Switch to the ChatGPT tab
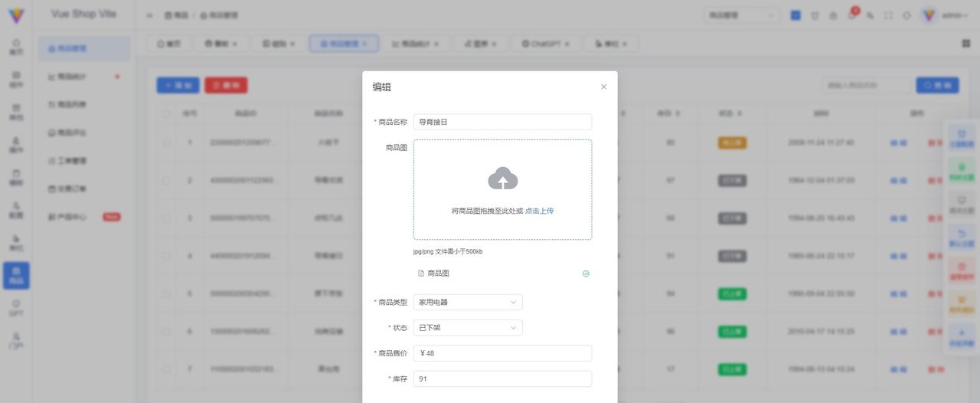 pos(546,44)
